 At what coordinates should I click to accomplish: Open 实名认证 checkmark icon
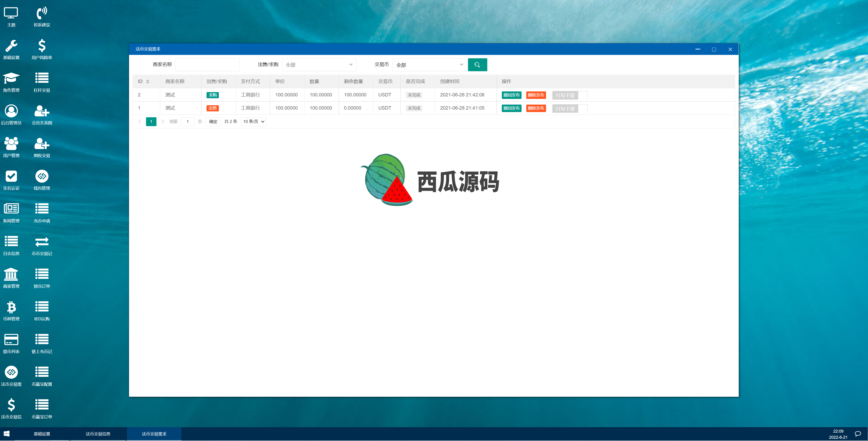tap(11, 180)
